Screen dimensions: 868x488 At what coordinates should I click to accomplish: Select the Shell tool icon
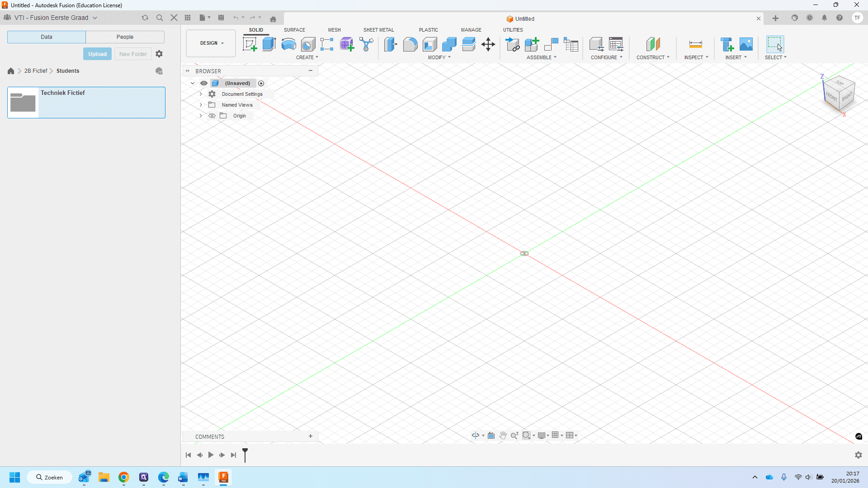pos(430,44)
